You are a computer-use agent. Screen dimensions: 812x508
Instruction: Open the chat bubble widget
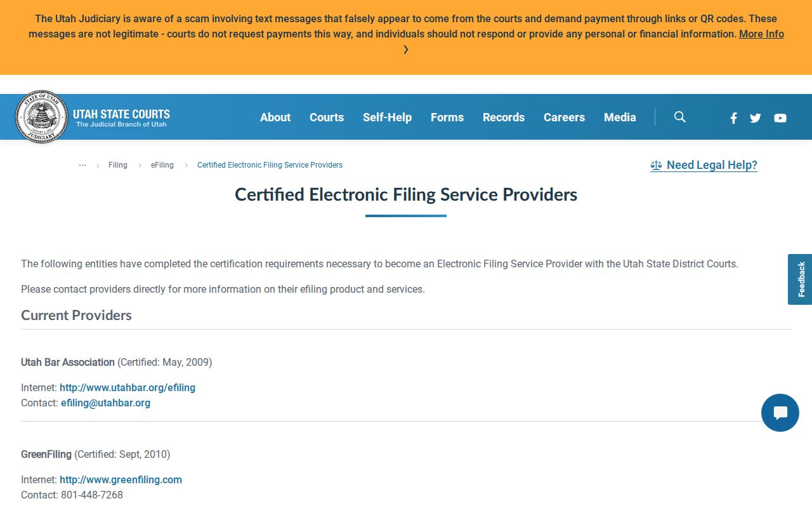click(780, 413)
